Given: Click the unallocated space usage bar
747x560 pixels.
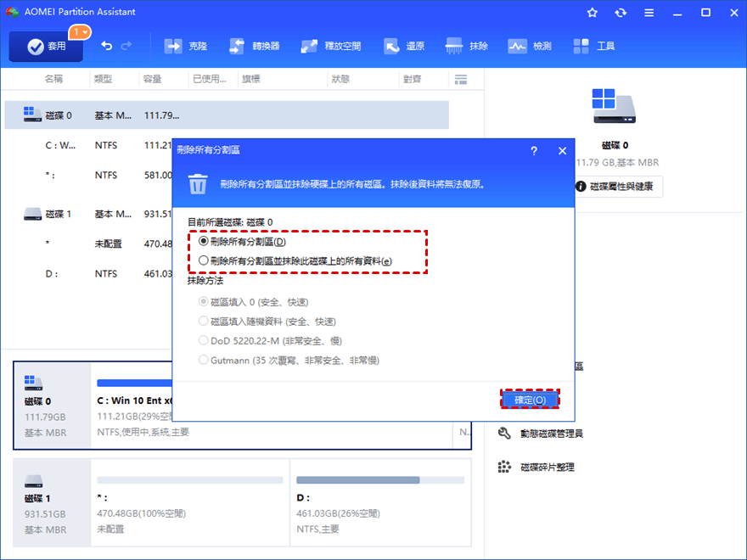Looking at the screenshot, I should pyautogui.click(x=189, y=480).
